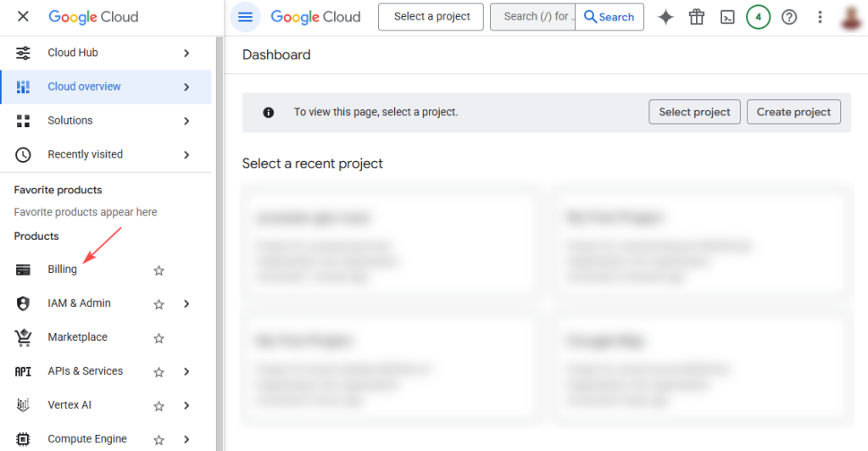Expand the Cloud Hub submenu arrow
Screen dimensions: 868x451
(186, 53)
